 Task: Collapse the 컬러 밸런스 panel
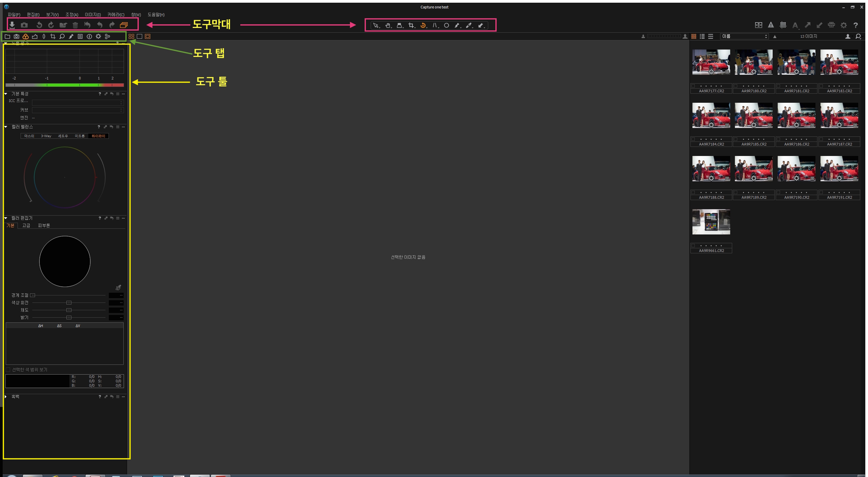[x=6, y=127]
